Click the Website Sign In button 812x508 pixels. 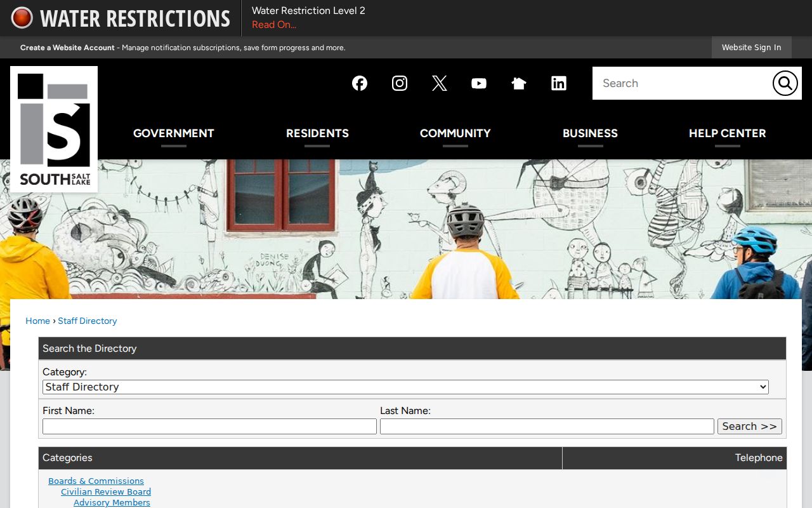pos(752,48)
